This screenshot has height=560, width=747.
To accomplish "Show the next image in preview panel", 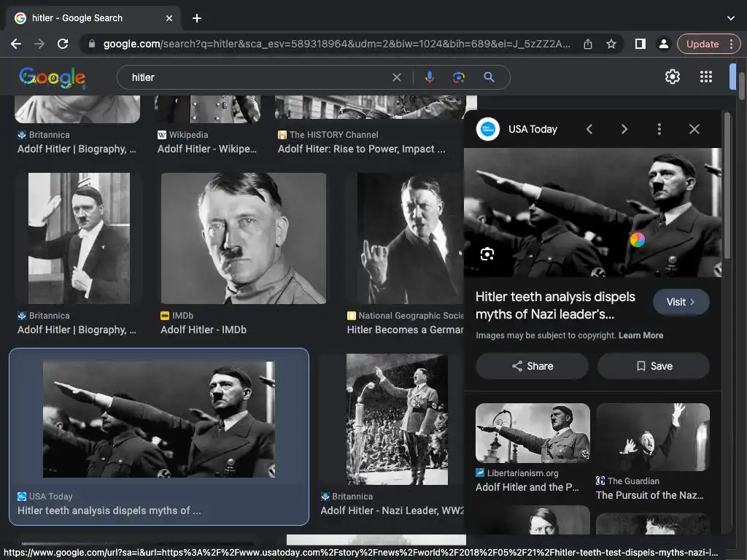I will pos(624,129).
